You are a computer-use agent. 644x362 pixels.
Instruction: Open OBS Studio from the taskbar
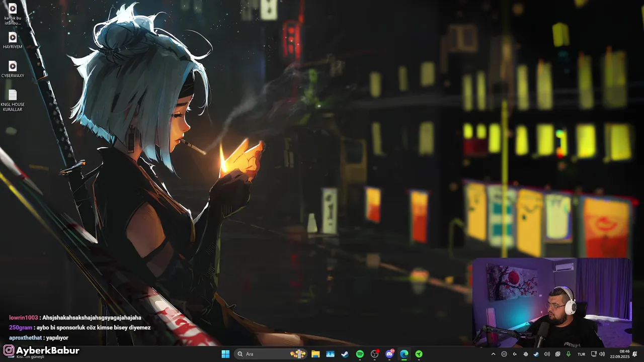point(374,354)
